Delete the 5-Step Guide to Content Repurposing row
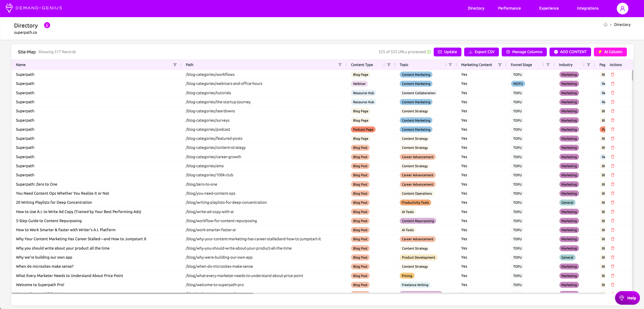The image size is (644, 309). 613,221
